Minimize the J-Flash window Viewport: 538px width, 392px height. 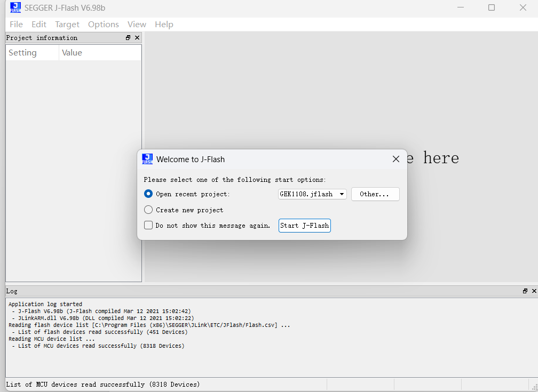pyautogui.click(x=461, y=7)
